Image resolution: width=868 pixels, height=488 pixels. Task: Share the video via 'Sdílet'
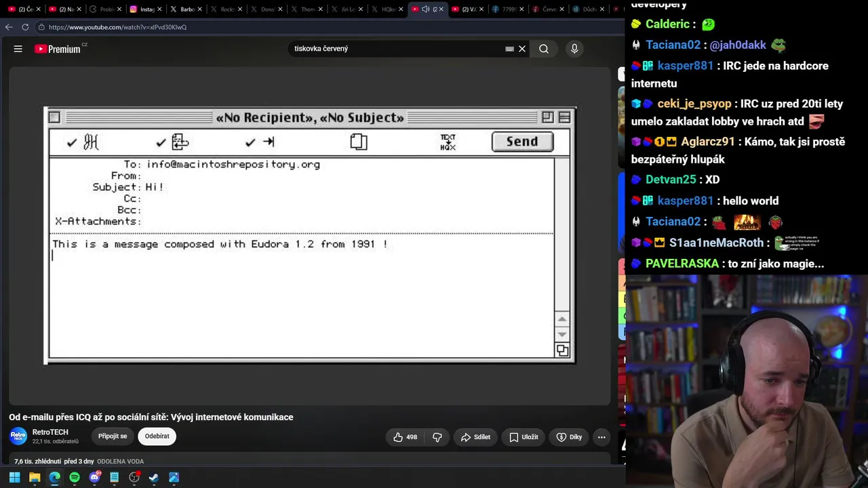click(475, 437)
